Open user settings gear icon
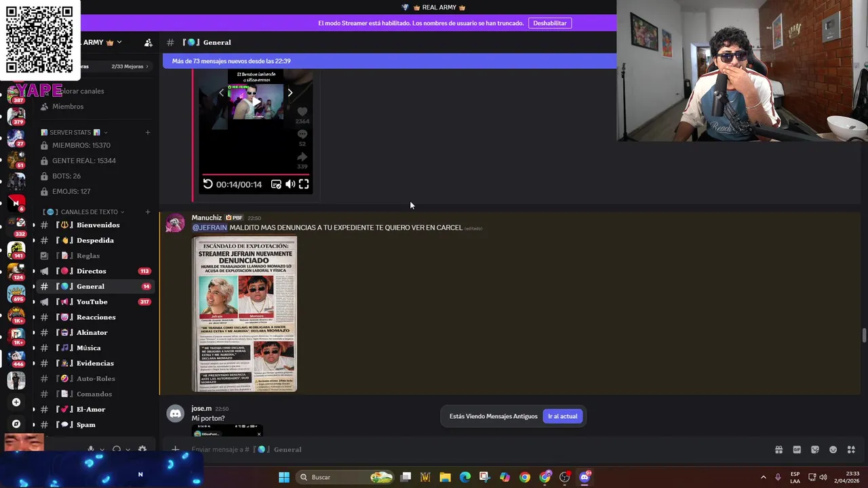 point(142,449)
